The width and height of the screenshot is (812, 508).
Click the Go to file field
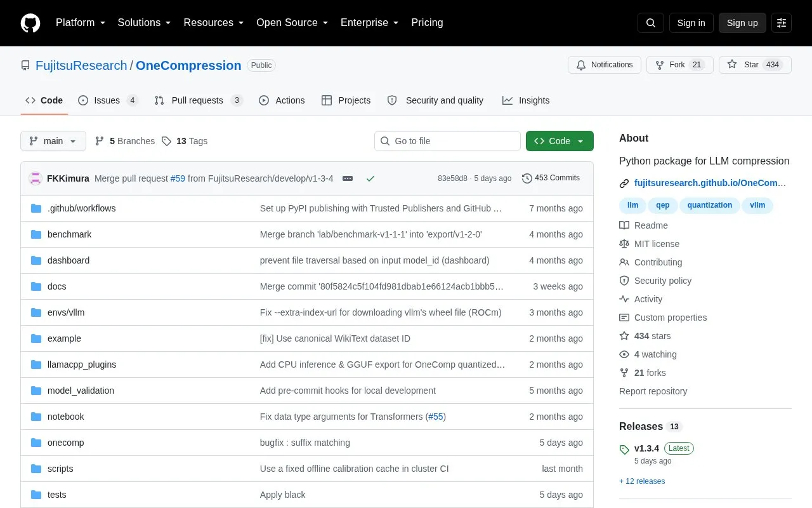click(x=447, y=141)
